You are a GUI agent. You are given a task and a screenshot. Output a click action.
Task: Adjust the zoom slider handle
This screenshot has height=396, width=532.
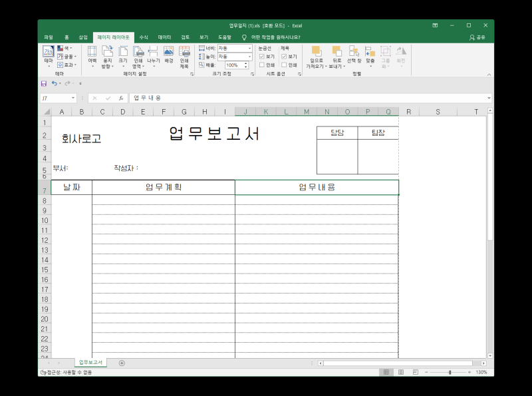point(450,372)
